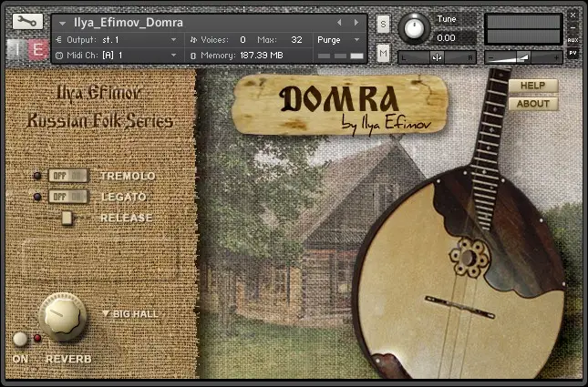588x387 pixels.
Task: Open the HELP page
Action: tap(533, 86)
